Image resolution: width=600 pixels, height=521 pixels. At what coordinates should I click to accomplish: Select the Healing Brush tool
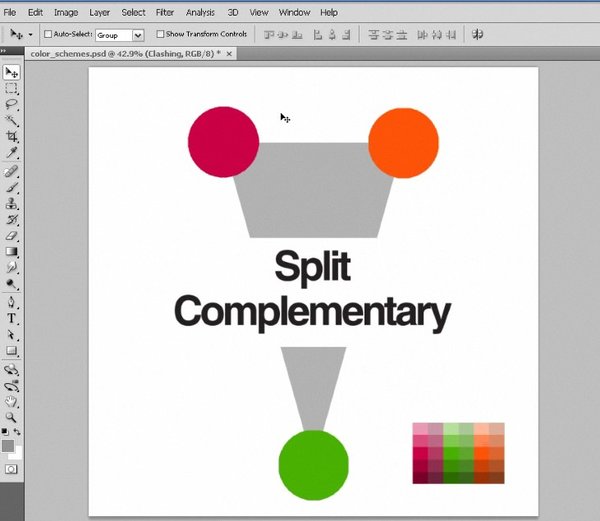(11, 171)
